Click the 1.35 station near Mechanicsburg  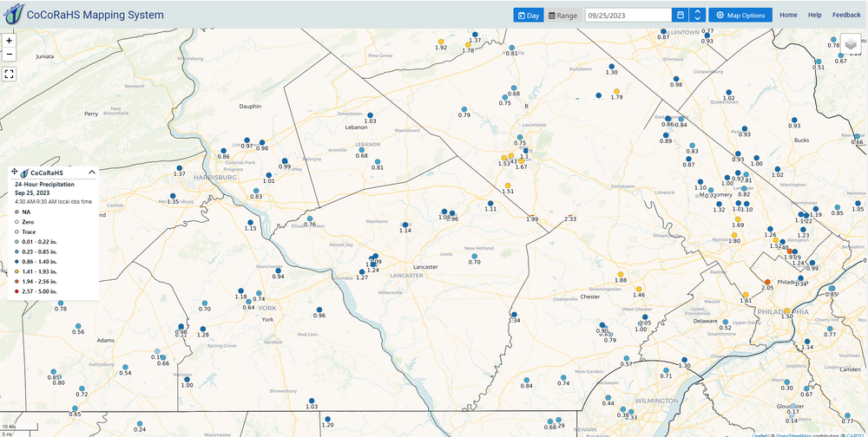[x=173, y=196]
